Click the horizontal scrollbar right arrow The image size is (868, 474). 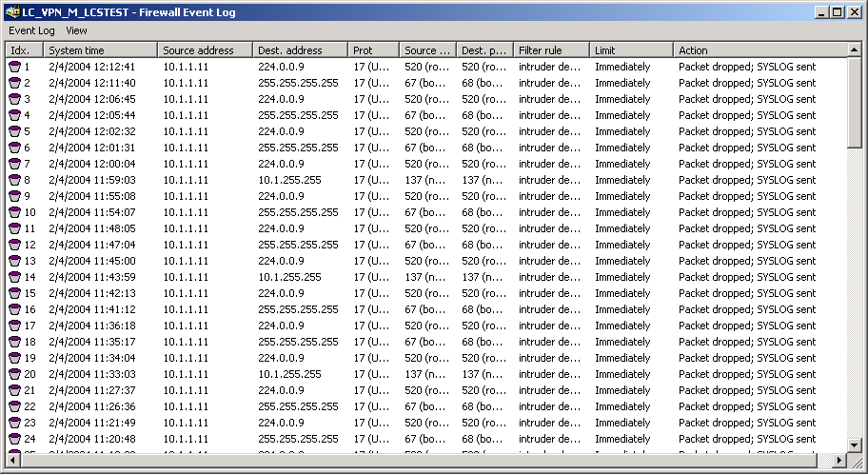[x=839, y=461]
